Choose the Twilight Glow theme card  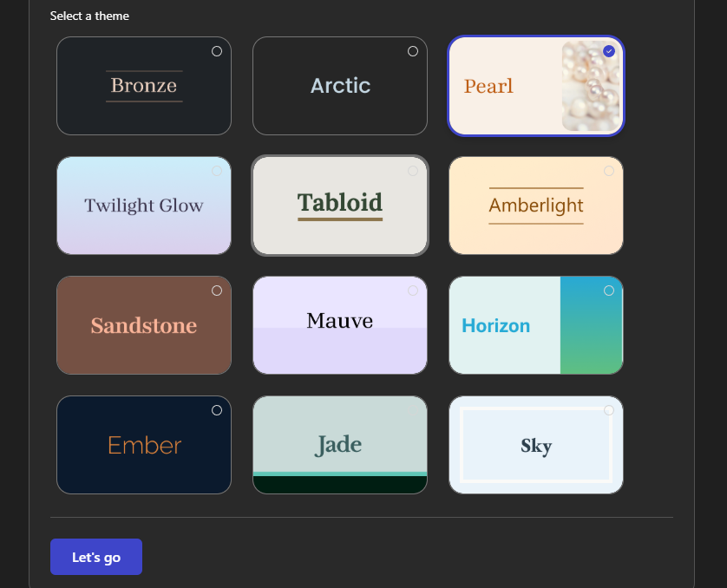pos(144,206)
